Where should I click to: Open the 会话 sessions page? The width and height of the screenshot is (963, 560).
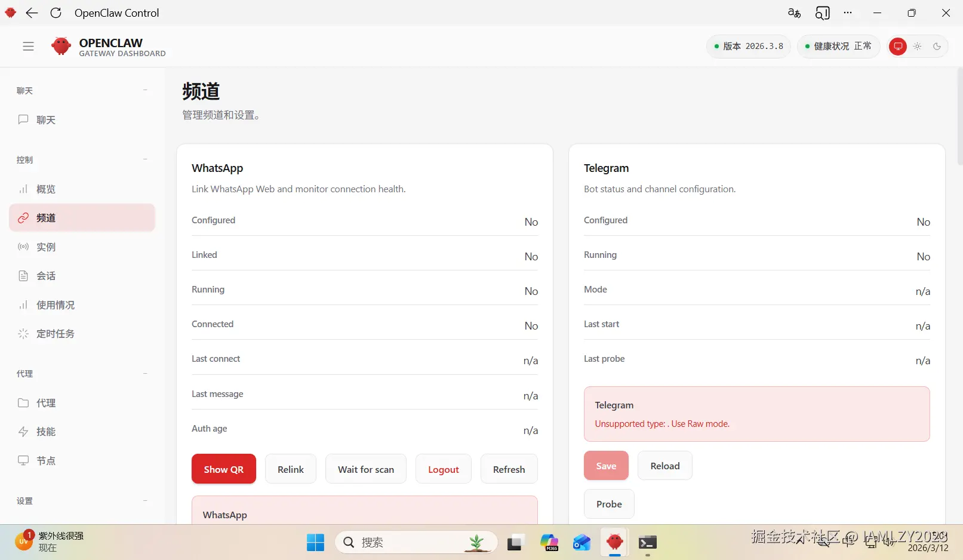click(x=82, y=276)
